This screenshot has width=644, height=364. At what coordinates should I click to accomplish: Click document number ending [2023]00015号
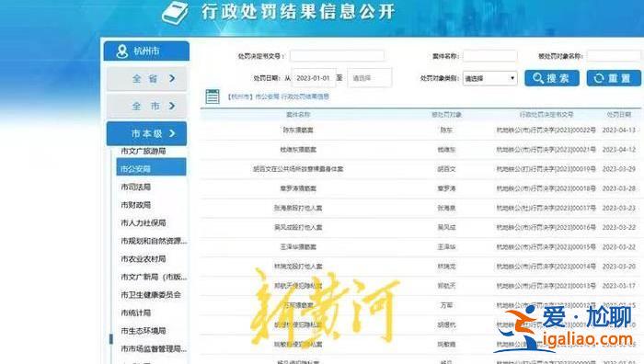point(546,247)
